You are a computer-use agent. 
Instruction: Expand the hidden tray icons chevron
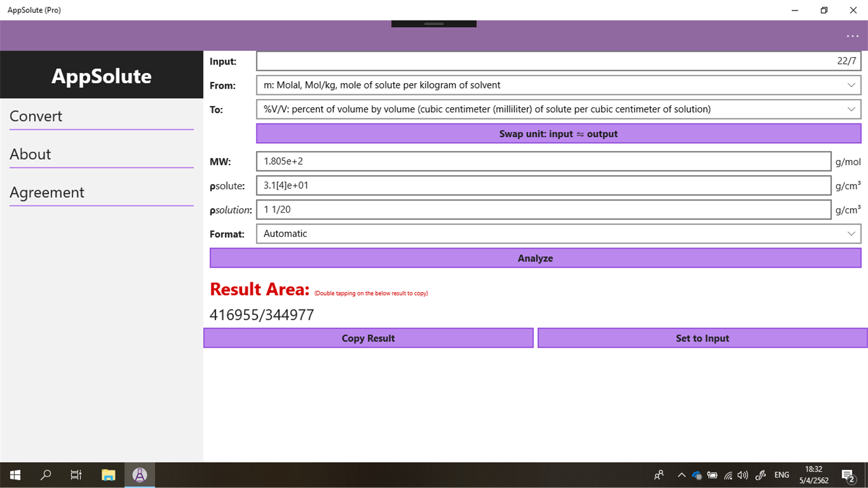[681, 475]
